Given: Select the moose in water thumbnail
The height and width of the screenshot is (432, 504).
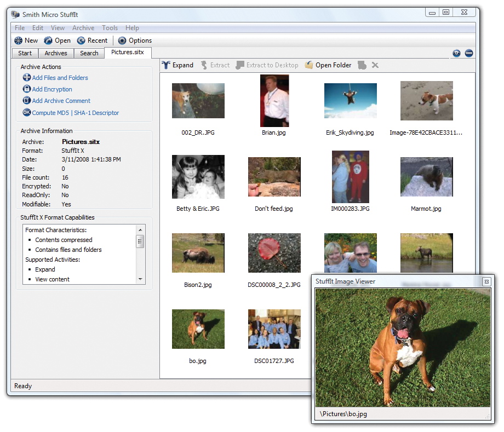Looking at the screenshot, I should coord(427,253).
